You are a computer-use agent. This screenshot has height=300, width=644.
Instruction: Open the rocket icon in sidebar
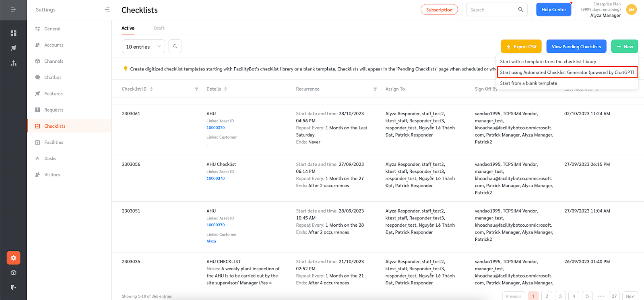tap(13, 48)
